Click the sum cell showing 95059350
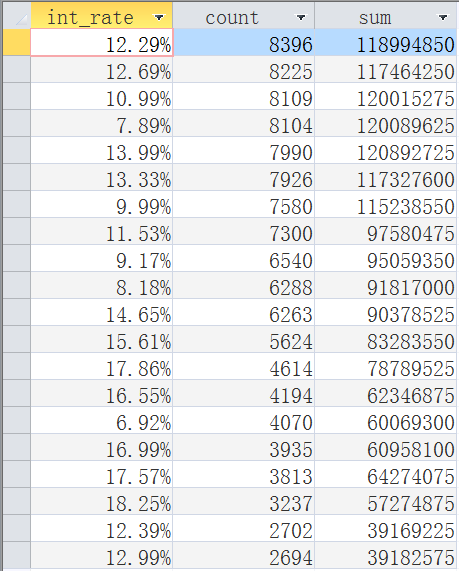The width and height of the screenshot is (459, 571). (386, 258)
